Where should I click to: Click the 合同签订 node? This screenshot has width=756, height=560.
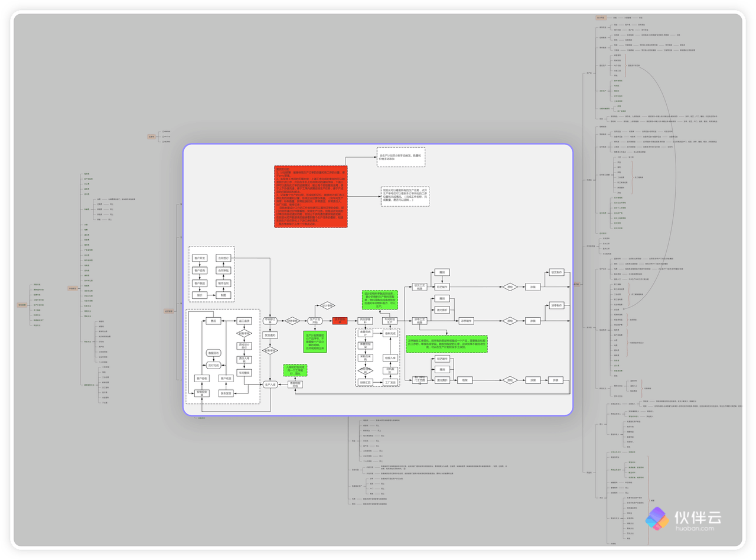click(223, 258)
